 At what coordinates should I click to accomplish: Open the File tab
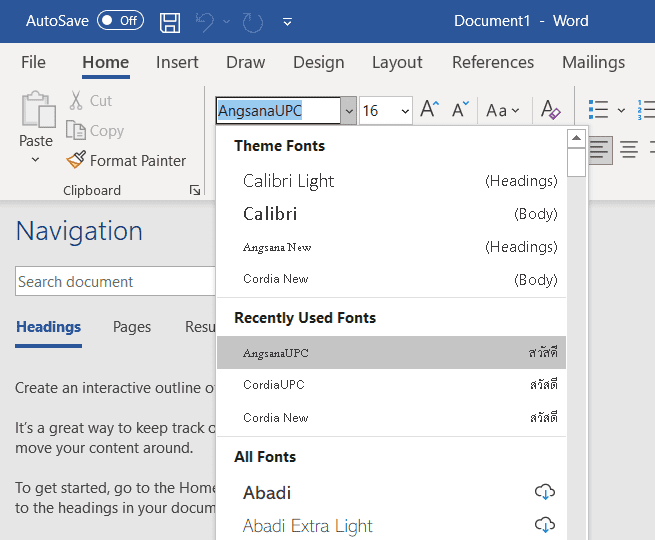click(x=33, y=62)
